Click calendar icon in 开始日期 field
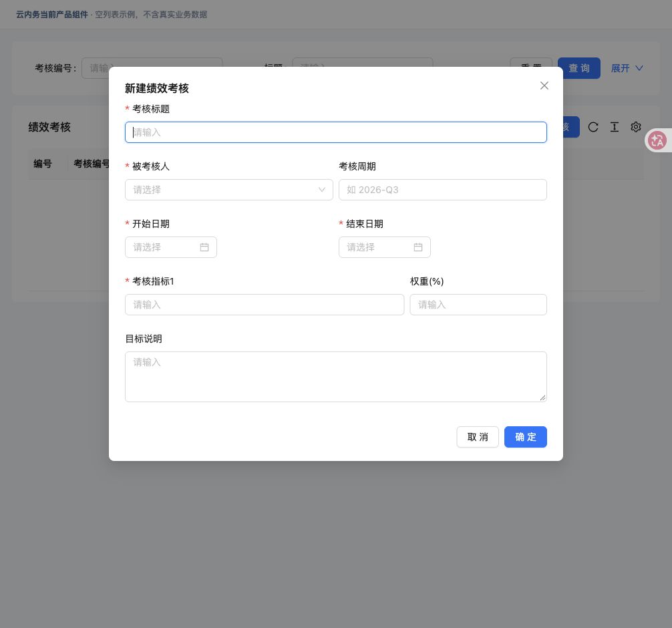This screenshot has width=672, height=628. 204,247
